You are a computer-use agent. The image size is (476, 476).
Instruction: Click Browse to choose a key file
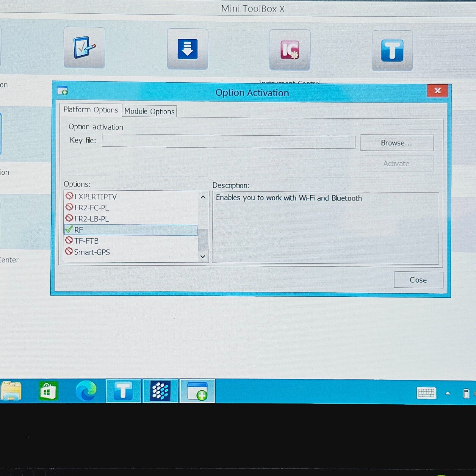point(397,143)
